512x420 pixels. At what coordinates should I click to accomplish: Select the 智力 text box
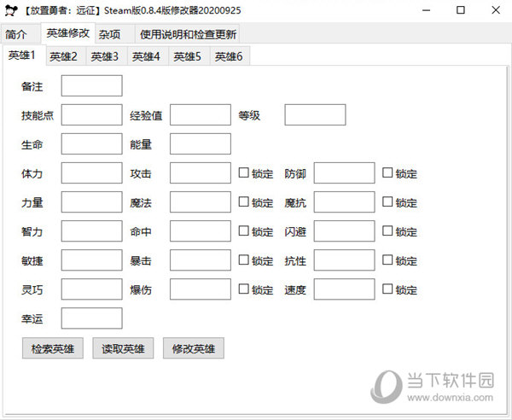[x=92, y=231]
